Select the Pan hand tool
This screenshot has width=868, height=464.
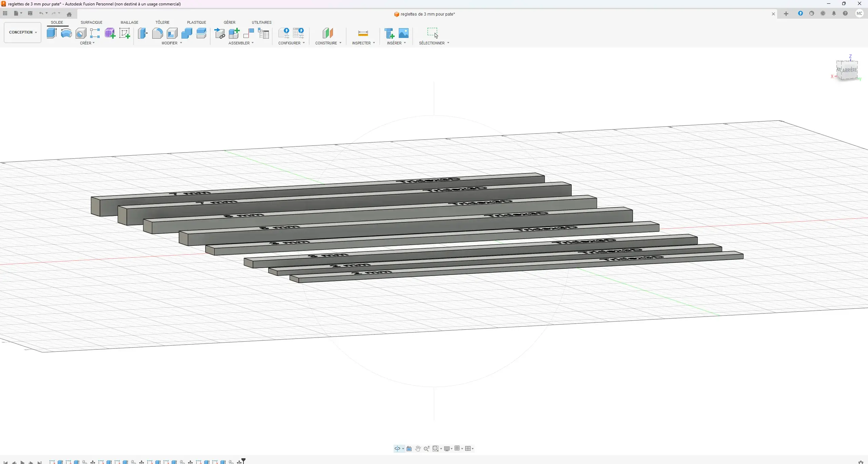(418, 448)
